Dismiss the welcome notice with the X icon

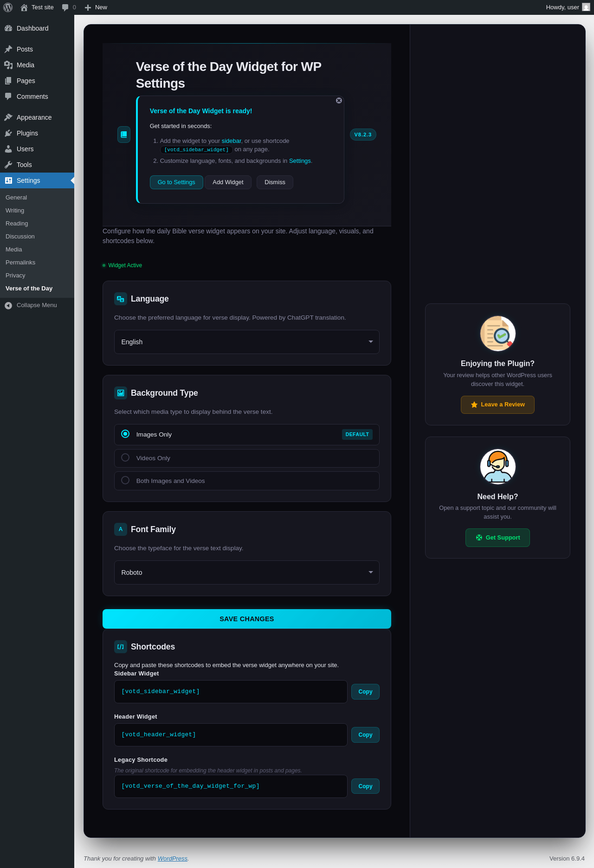point(339,101)
